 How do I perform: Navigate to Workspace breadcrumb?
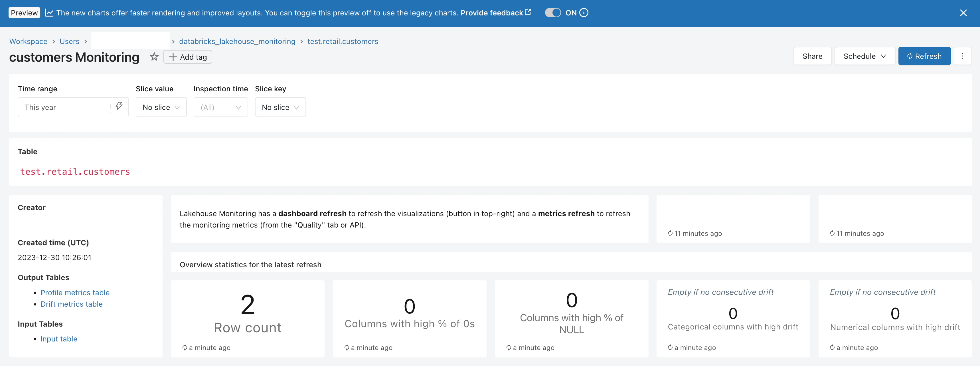tap(28, 41)
